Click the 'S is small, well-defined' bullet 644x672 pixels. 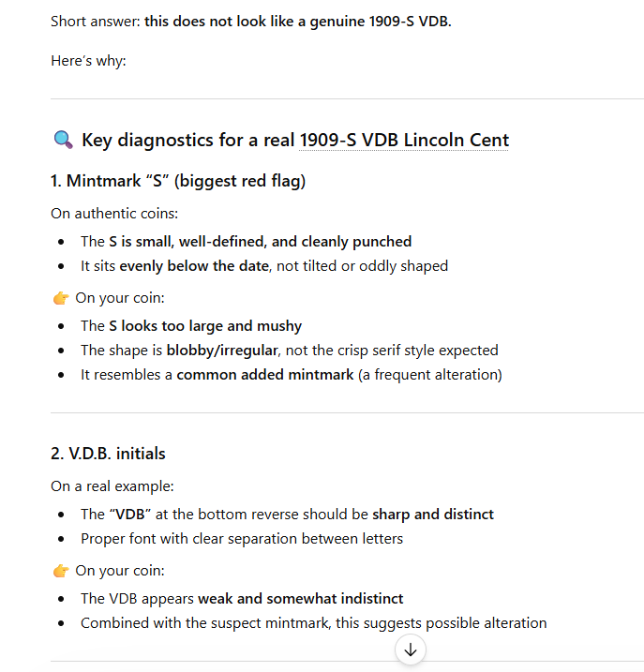[246, 241]
